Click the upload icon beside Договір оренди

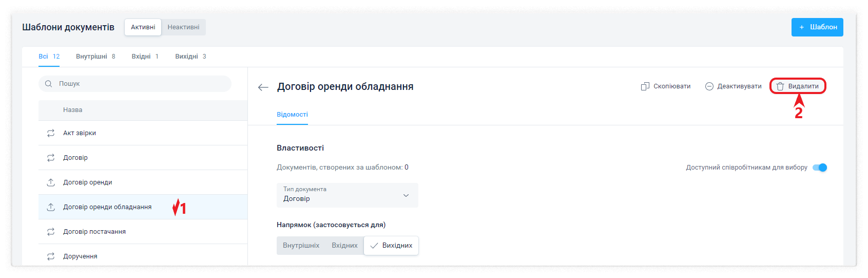[51, 182]
